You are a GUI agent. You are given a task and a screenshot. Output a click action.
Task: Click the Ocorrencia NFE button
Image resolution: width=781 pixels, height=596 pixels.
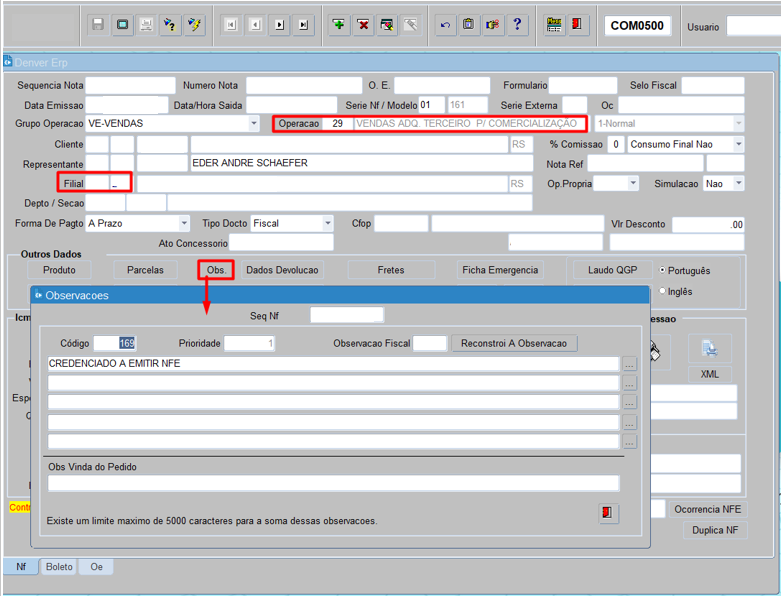[707, 509]
